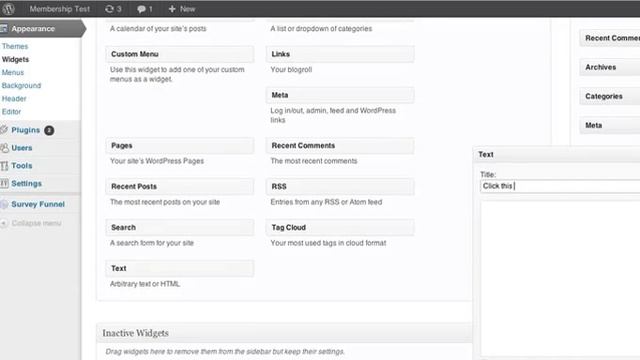The height and width of the screenshot is (360, 640).
Task: Open the Users section
Action: (x=22, y=148)
